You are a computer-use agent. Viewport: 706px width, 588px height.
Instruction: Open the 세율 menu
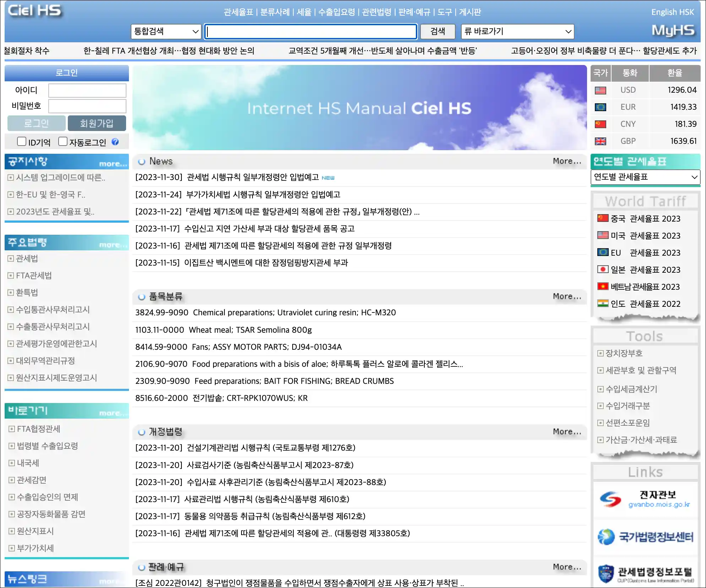304,12
